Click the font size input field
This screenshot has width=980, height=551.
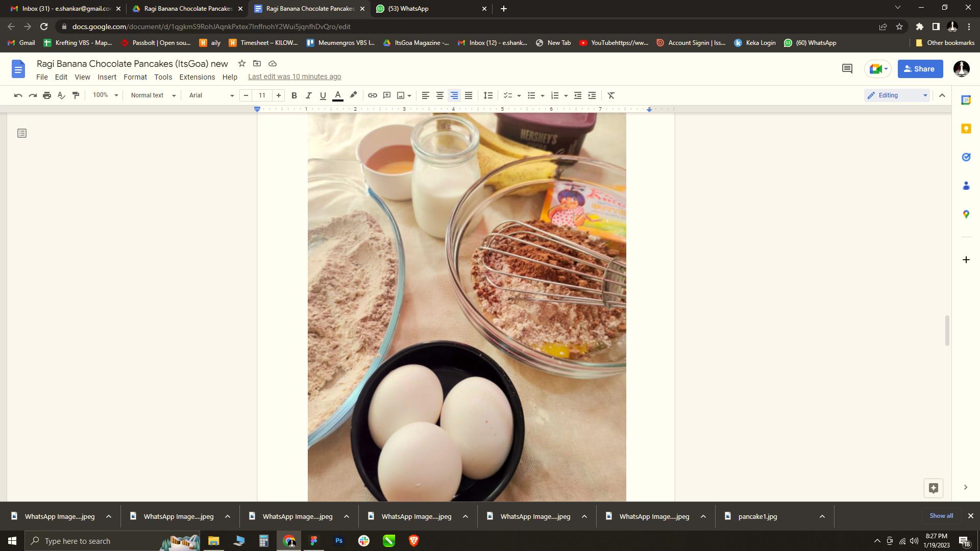(x=262, y=95)
